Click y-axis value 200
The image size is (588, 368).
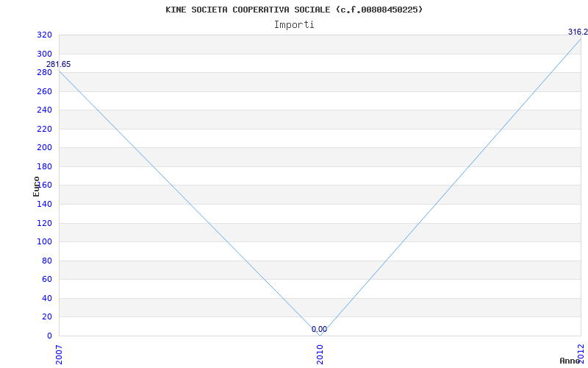point(44,148)
